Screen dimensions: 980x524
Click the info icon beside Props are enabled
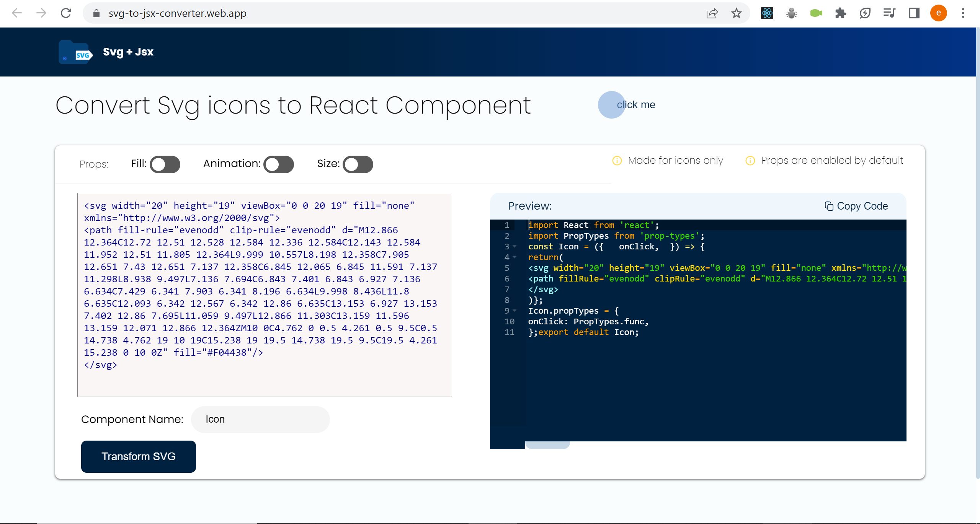click(750, 161)
